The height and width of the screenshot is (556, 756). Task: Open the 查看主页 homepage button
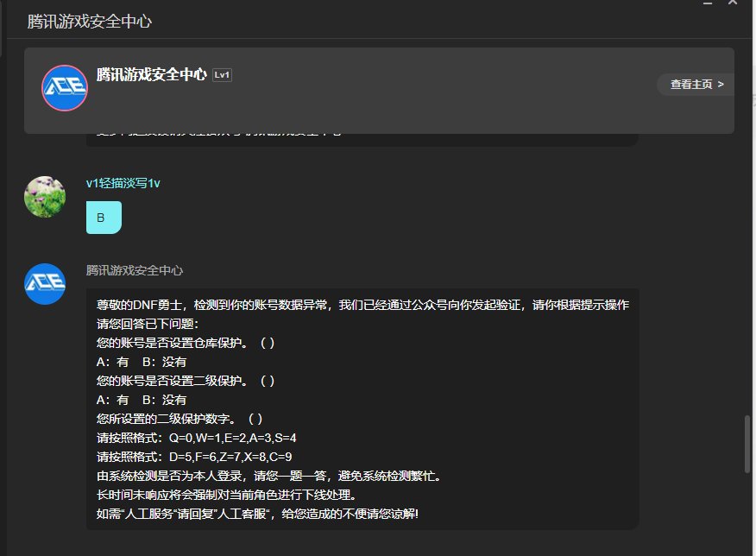(696, 85)
